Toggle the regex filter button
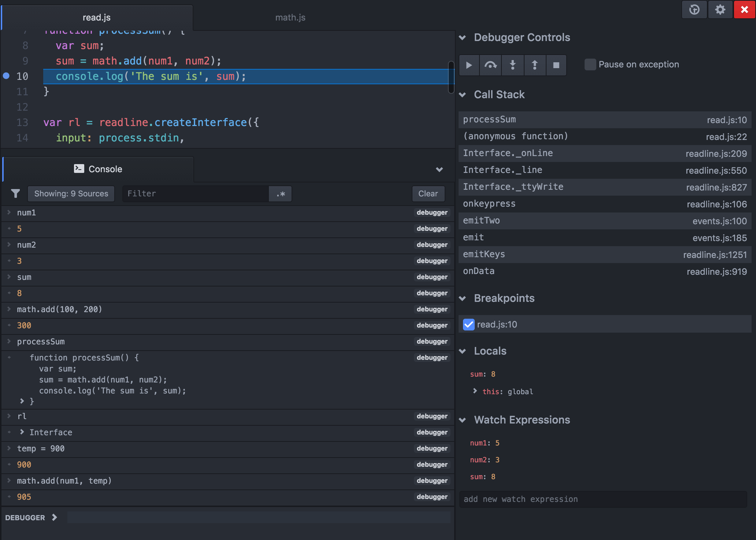 point(280,194)
